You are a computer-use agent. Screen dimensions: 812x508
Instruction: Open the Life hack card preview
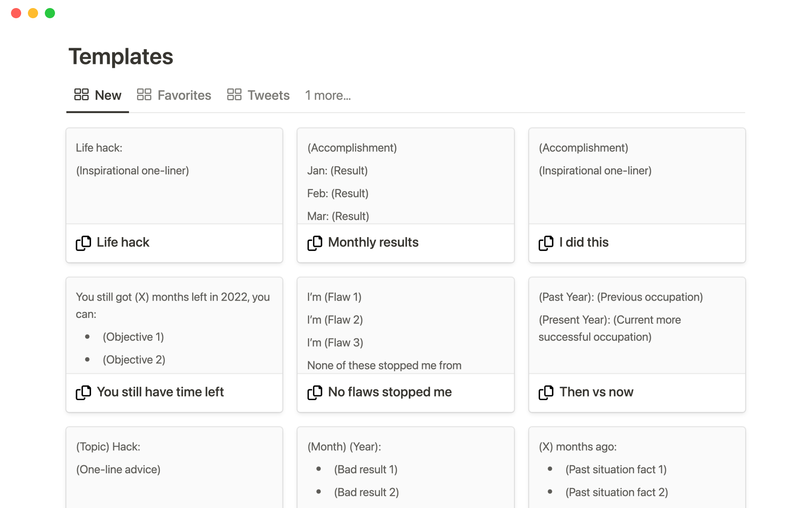pos(174,176)
